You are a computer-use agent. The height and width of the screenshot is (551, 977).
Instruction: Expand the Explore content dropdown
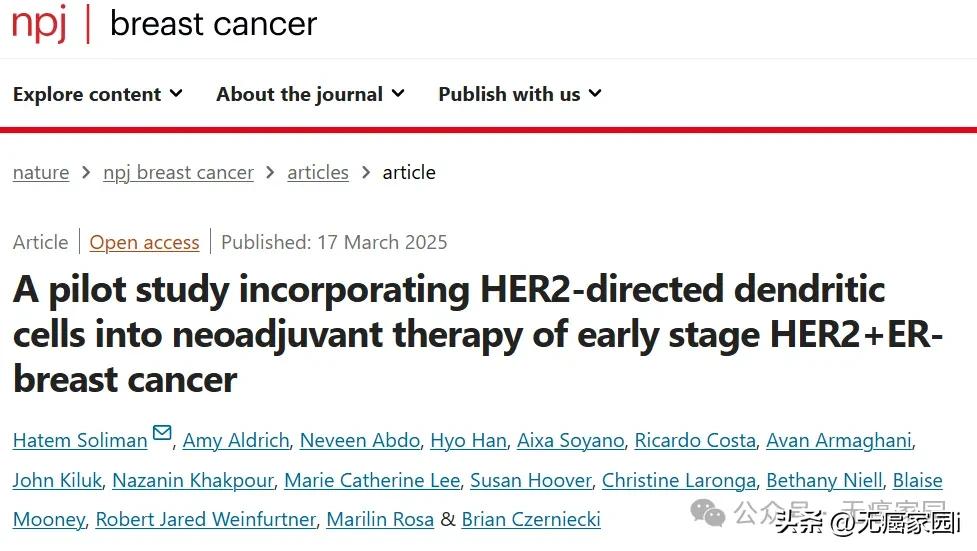tap(97, 94)
